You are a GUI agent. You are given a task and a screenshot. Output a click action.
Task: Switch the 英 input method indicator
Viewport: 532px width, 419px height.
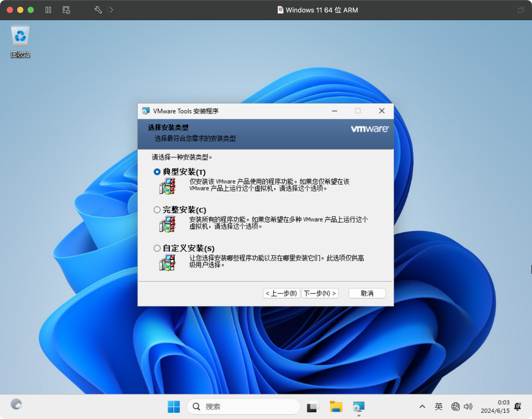pos(439,407)
